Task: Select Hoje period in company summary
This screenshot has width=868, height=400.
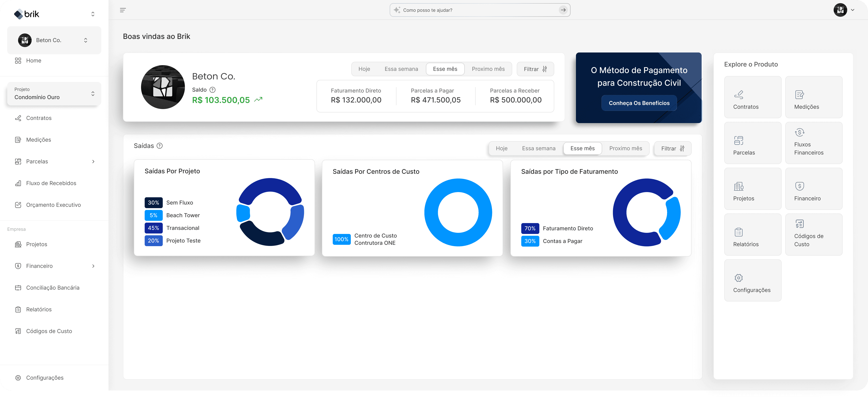Action: (364, 69)
